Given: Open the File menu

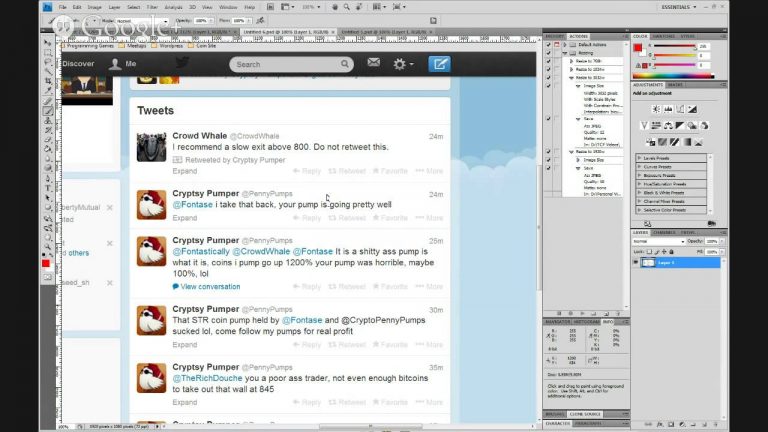Looking at the screenshot, I should click(62, 7).
